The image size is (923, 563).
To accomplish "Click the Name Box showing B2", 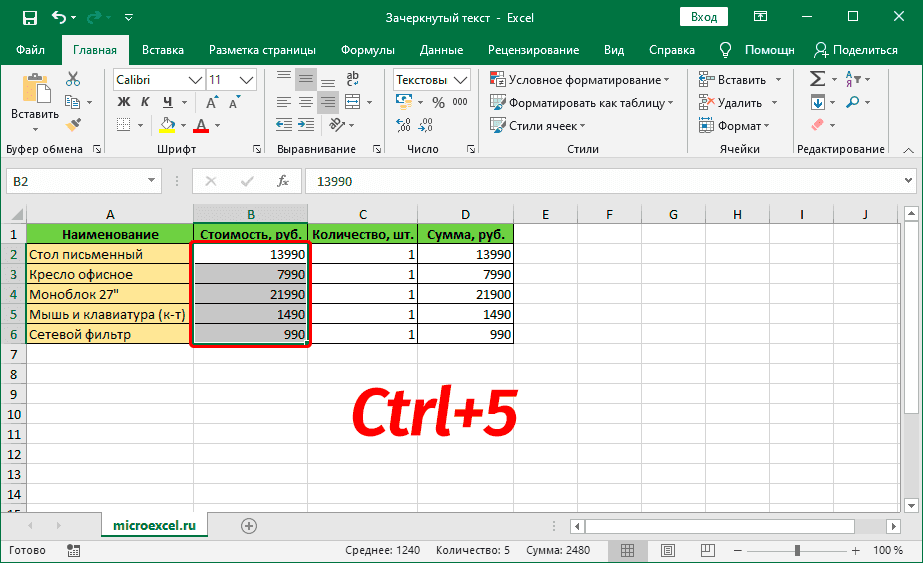I will pyautogui.click(x=75, y=181).
